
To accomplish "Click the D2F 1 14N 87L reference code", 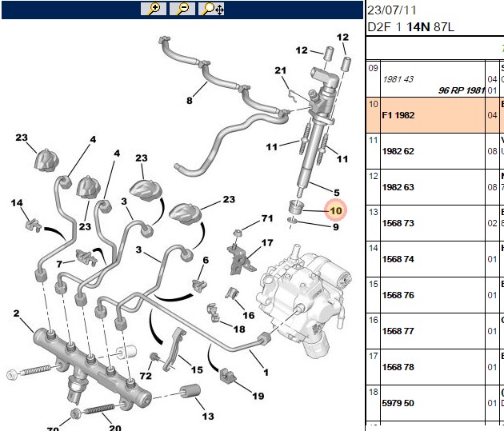I will coord(410,26).
